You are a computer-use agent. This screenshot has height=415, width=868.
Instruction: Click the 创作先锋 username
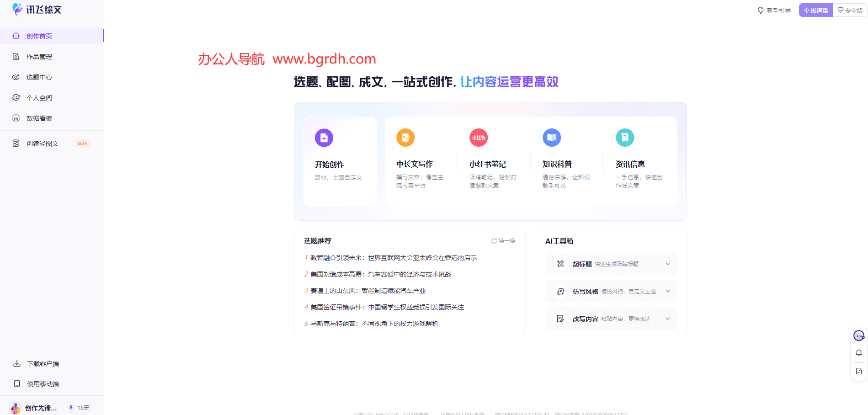tap(41, 408)
